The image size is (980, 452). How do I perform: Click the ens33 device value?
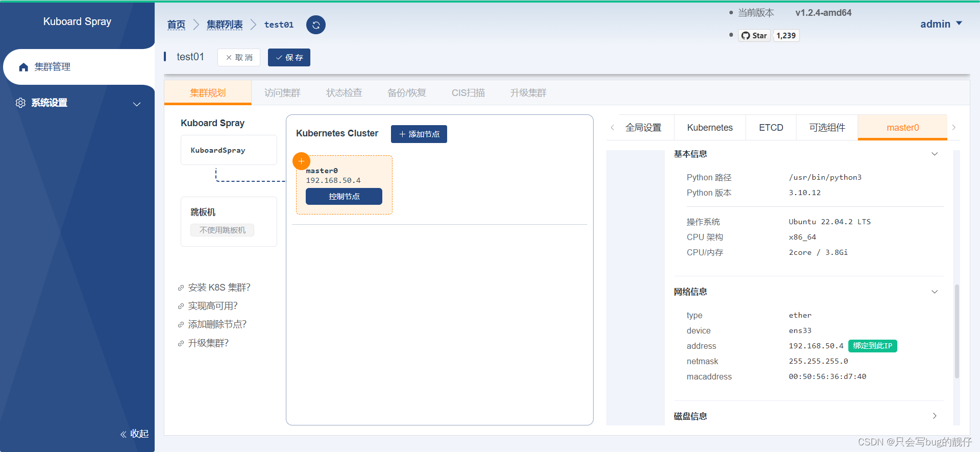click(800, 330)
